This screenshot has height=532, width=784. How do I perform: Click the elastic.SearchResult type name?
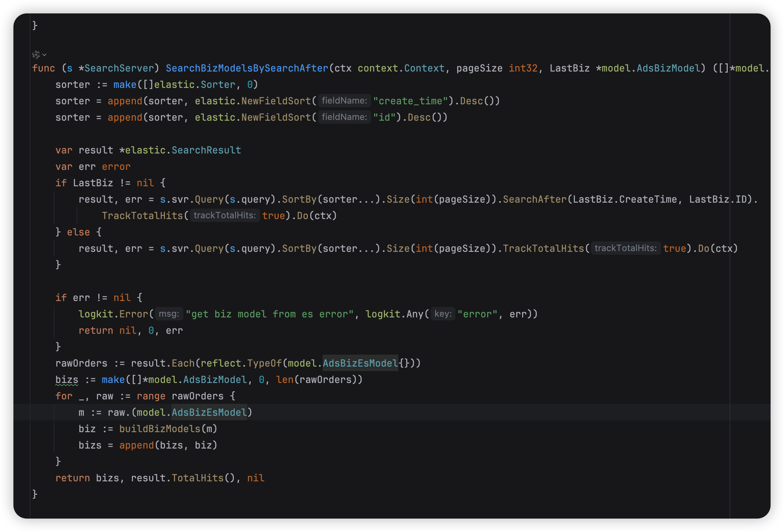206,150
